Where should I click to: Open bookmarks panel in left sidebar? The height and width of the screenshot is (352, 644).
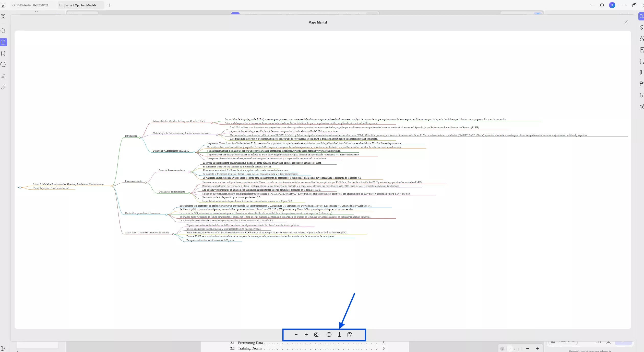click(3, 53)
